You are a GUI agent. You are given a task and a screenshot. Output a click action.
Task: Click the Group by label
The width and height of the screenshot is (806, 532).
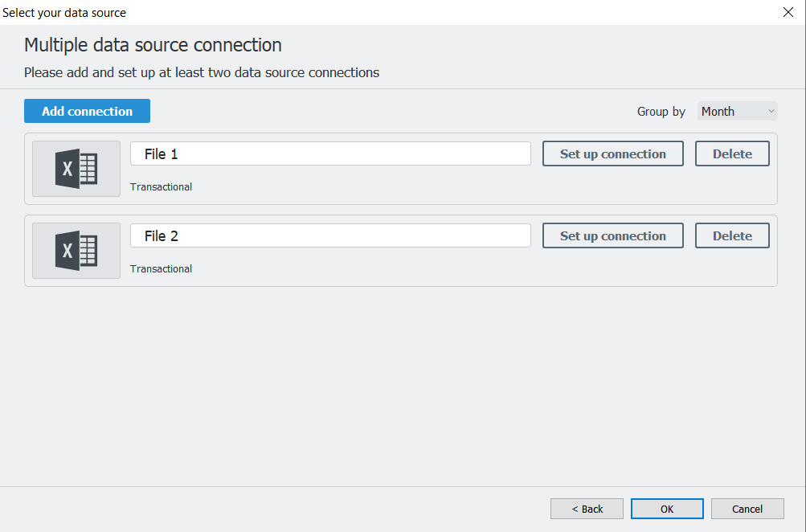(661, 112)
